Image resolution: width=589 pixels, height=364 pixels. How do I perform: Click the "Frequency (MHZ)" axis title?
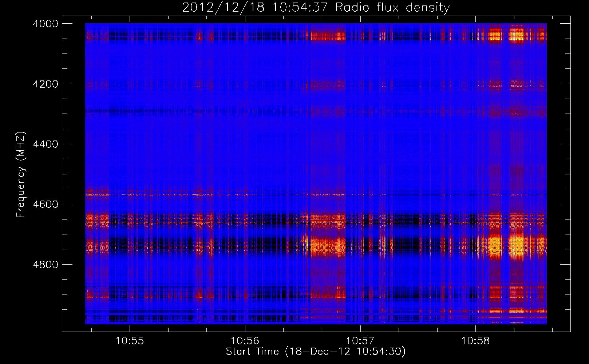click(21, 175)
